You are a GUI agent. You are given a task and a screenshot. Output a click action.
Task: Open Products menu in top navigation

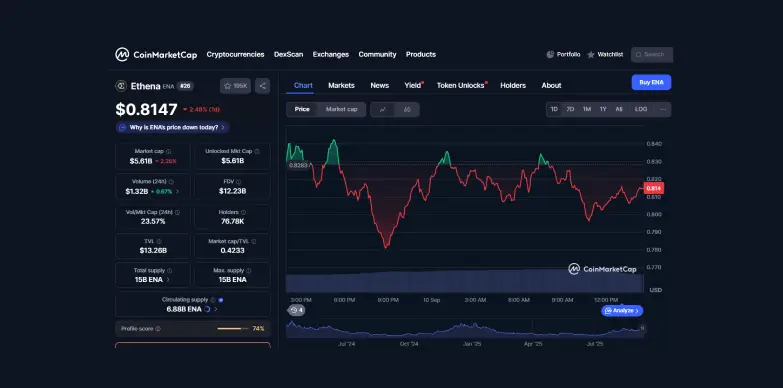coord(421,54)
